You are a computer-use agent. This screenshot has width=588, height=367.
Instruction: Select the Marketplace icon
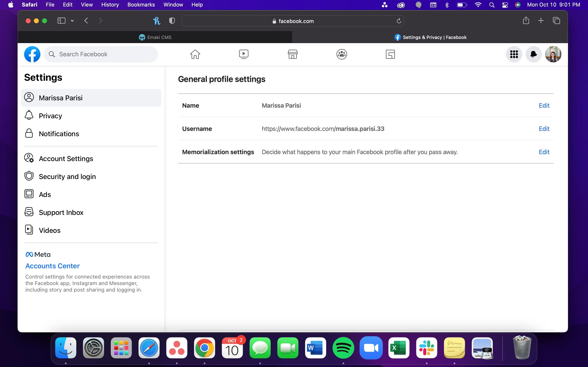pyautogui.click(x=293, y=54)
